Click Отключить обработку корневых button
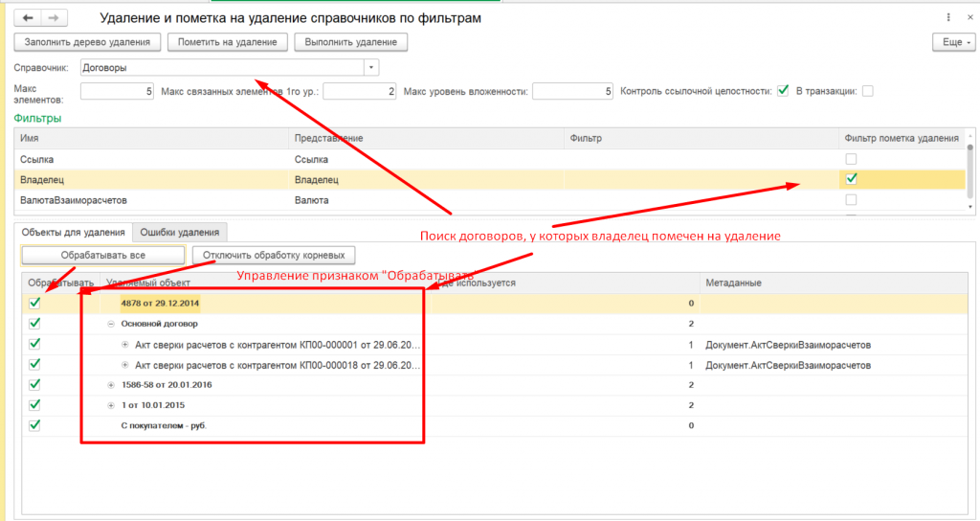This screenshot has width=980, height=521. coord(274,255)
